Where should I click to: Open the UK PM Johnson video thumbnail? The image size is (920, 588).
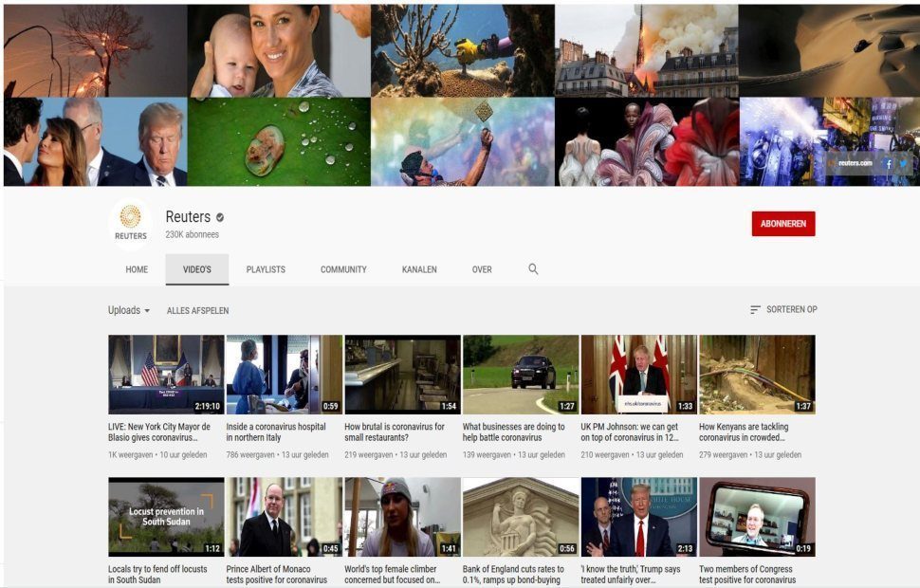click(x=639, y=375)
